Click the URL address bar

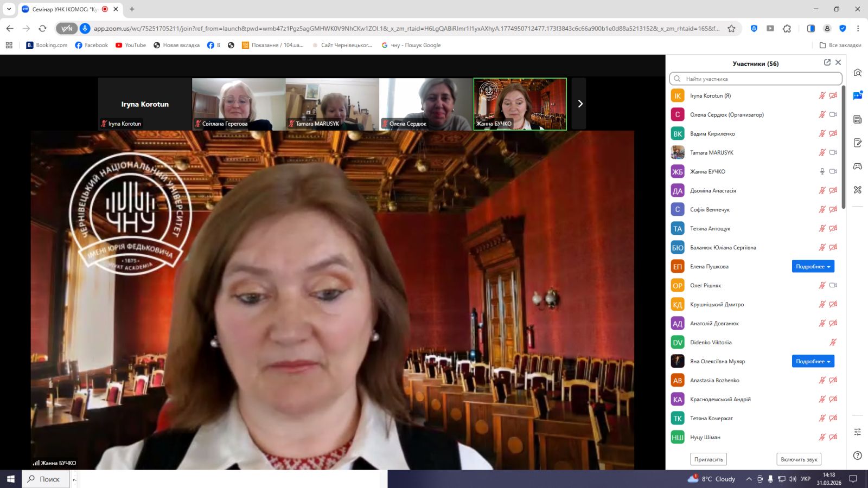[x=407, y=28]
